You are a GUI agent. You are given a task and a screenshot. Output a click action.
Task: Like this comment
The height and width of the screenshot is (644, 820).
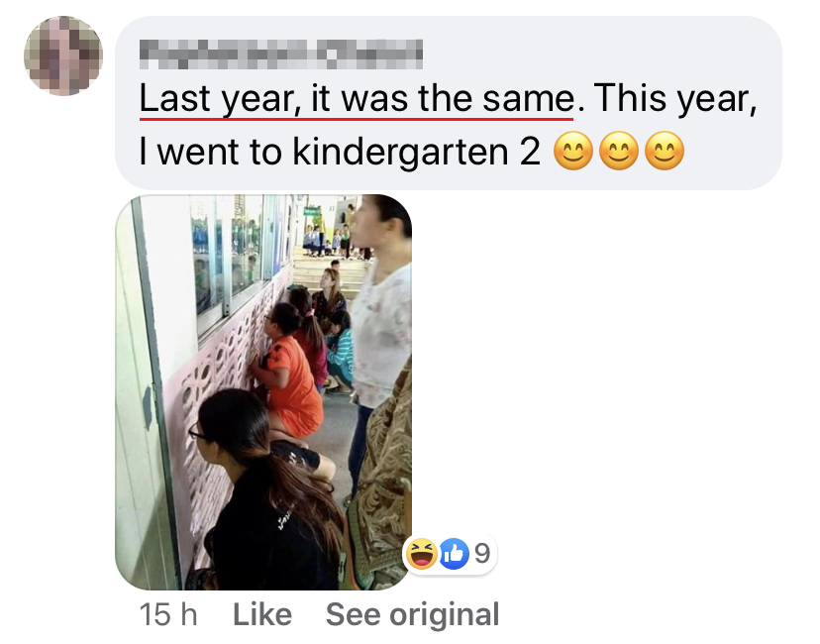point(262,614)
